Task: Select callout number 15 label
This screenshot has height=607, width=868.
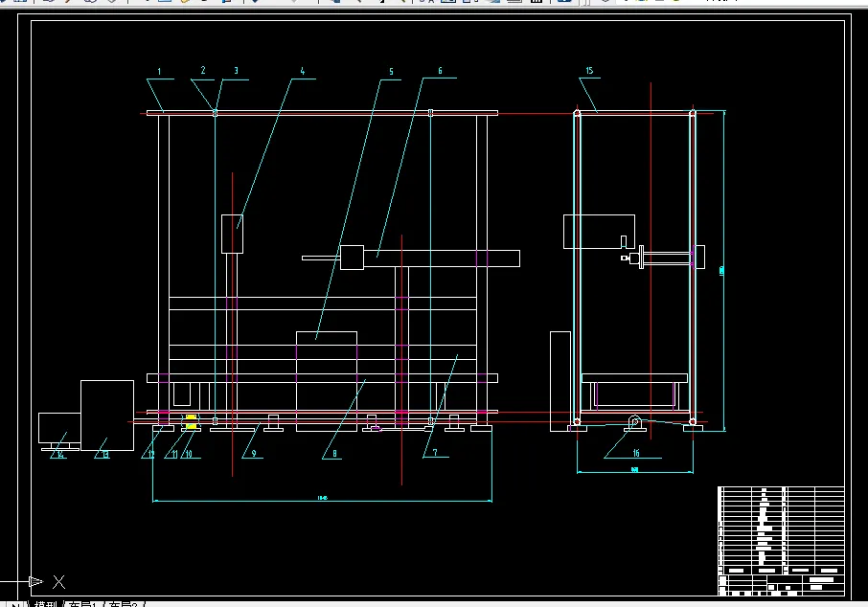Action: coord(589,70)
